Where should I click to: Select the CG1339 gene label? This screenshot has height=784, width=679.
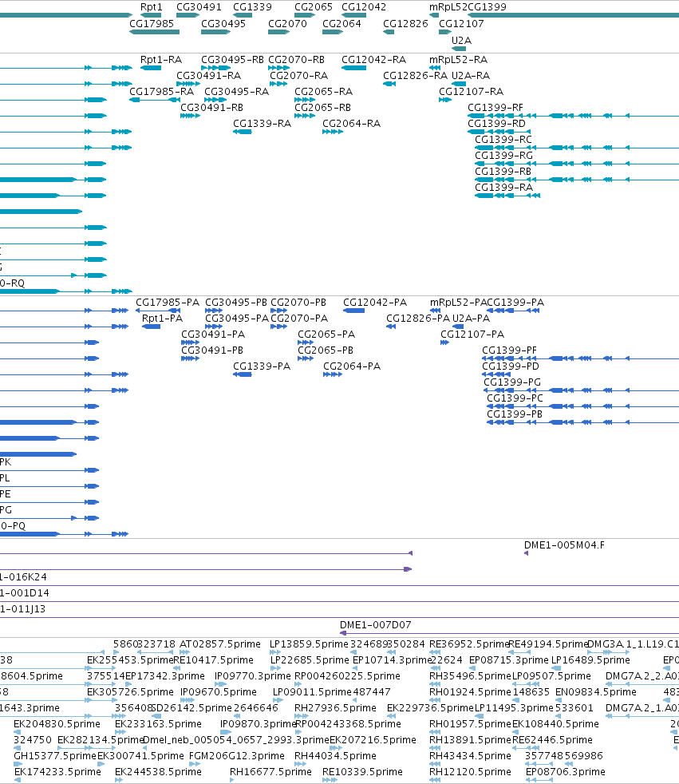(252, 7)
